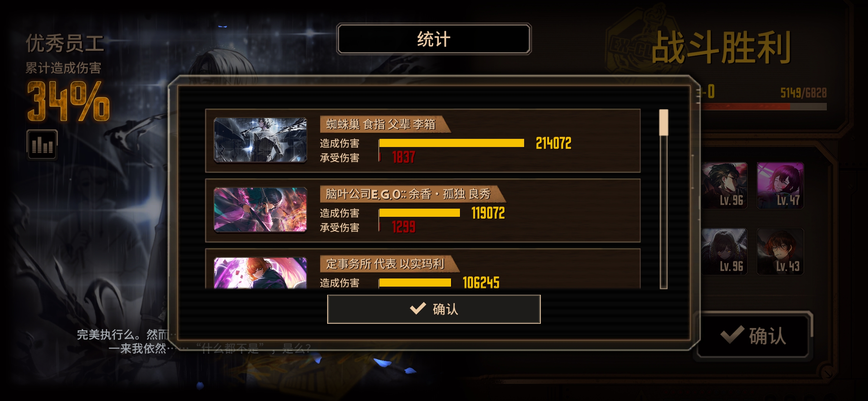Click the top-left Lv.96 character icon
The height and width of the screenshot is (401, 868).
724,185
